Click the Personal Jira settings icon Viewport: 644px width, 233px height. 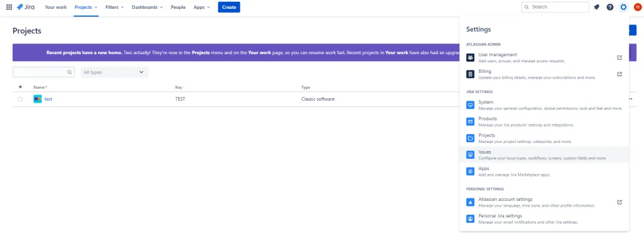point(471,219)
